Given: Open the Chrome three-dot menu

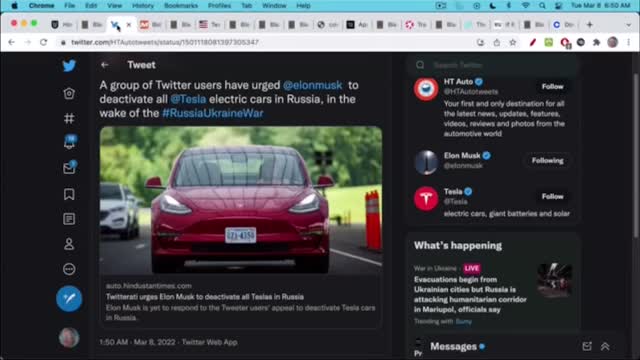Looking at the screenshot, I should click(629, 42).
